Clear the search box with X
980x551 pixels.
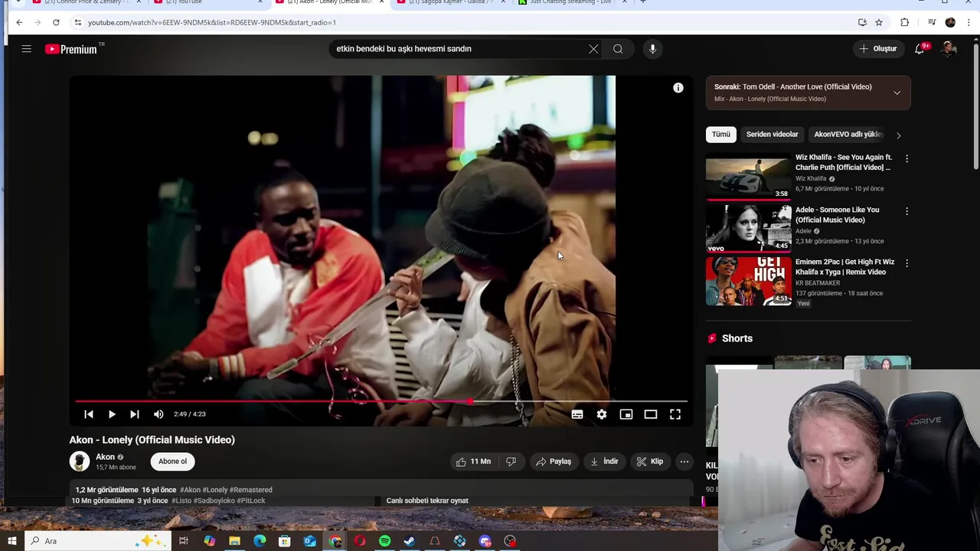(593, 49)
